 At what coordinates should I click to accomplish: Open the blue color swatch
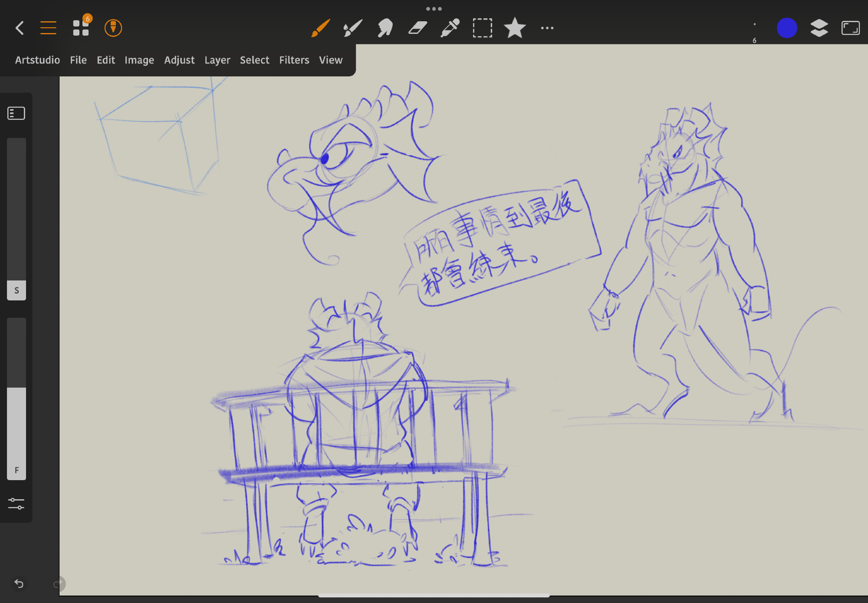coord(786,28)
